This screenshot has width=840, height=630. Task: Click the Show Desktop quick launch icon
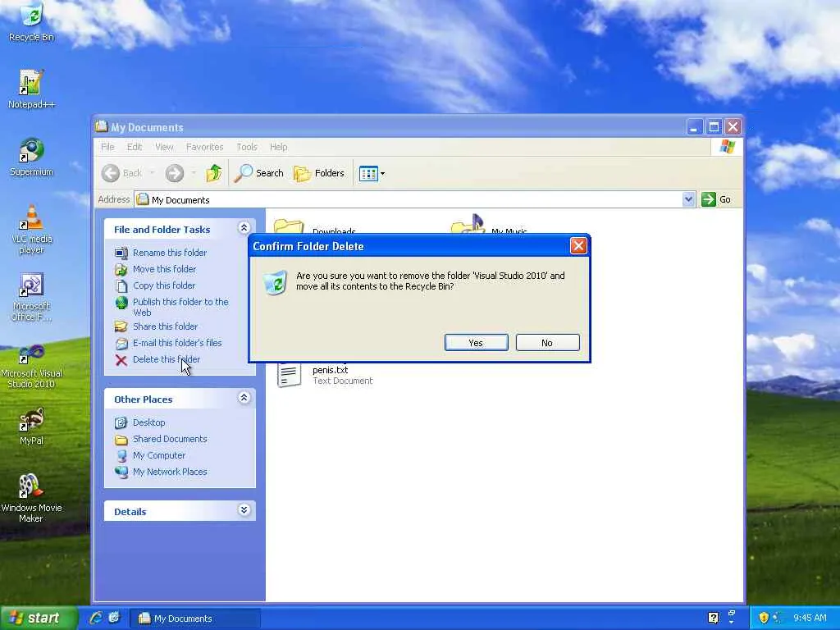point(114,618)
